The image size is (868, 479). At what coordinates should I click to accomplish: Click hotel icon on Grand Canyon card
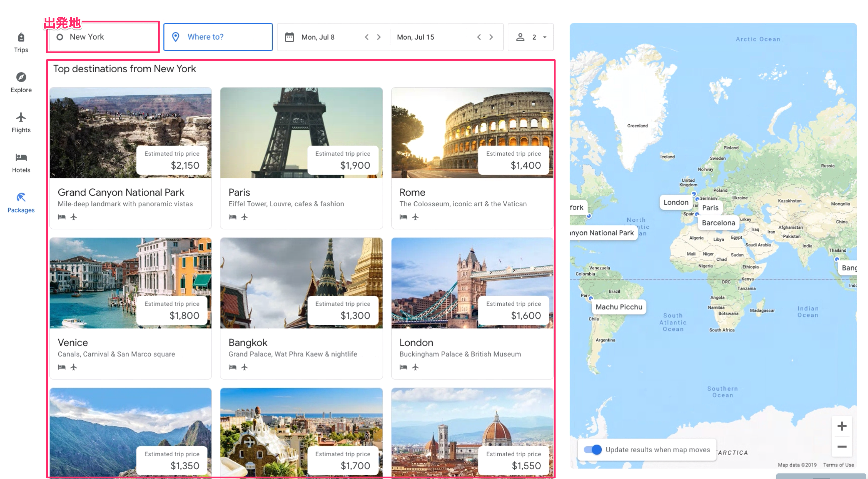[62, 217]
